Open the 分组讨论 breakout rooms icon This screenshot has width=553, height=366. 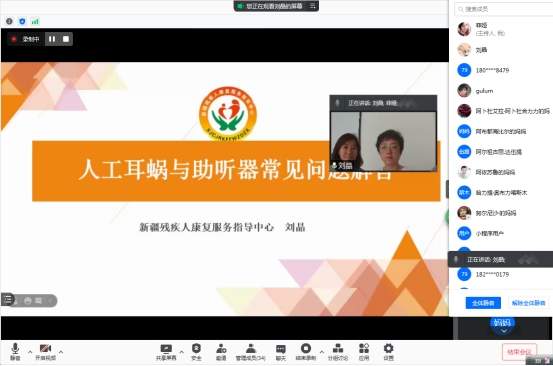[338, 352]
